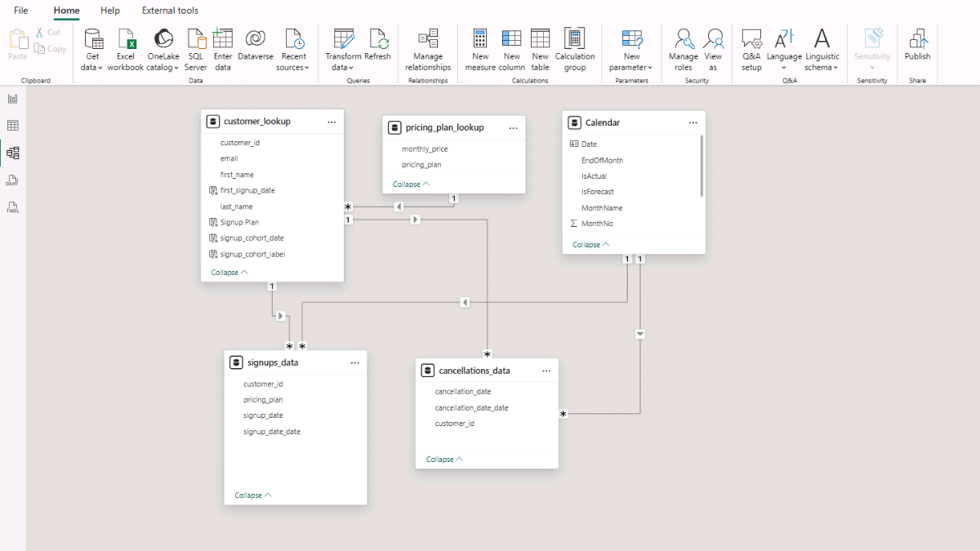Click the New measure icon
Image resolution: width=980 pixels, height=551 pixels.
point(480,39)
